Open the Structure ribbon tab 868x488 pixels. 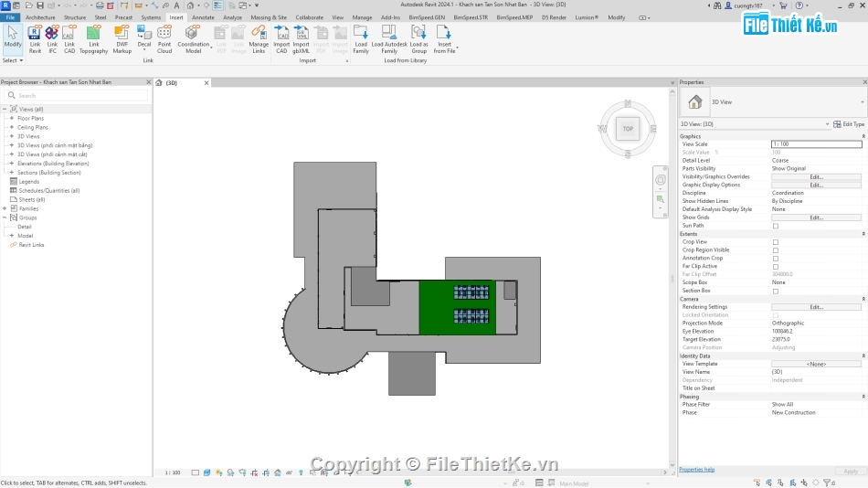[x=75, y=17]
